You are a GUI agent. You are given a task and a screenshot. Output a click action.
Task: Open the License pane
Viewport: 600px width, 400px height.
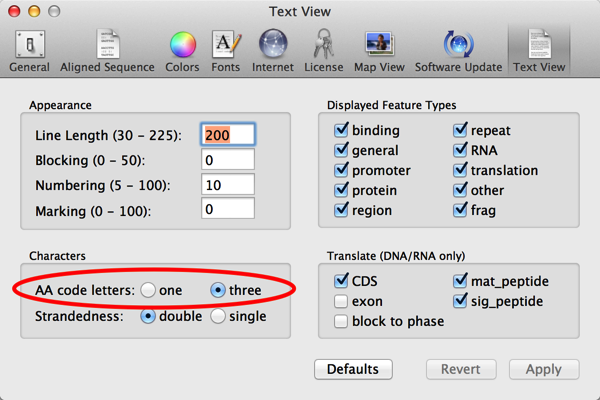pos(324,51)
